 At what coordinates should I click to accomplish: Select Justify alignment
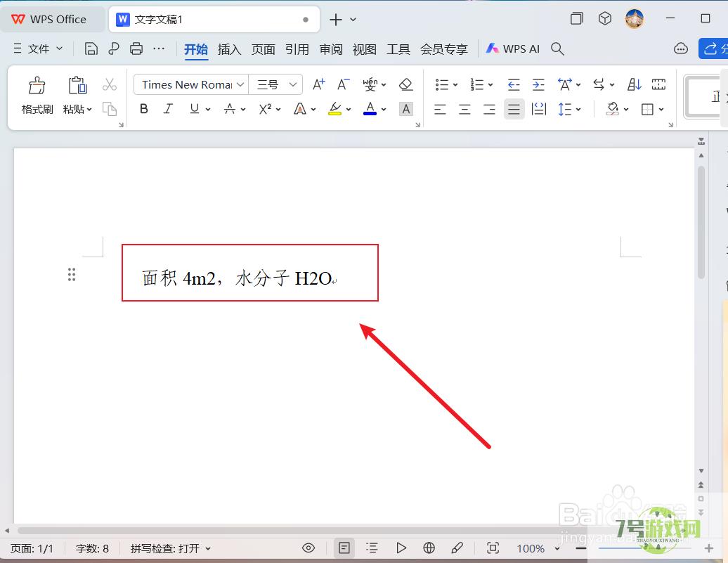(x=514, y=109)
